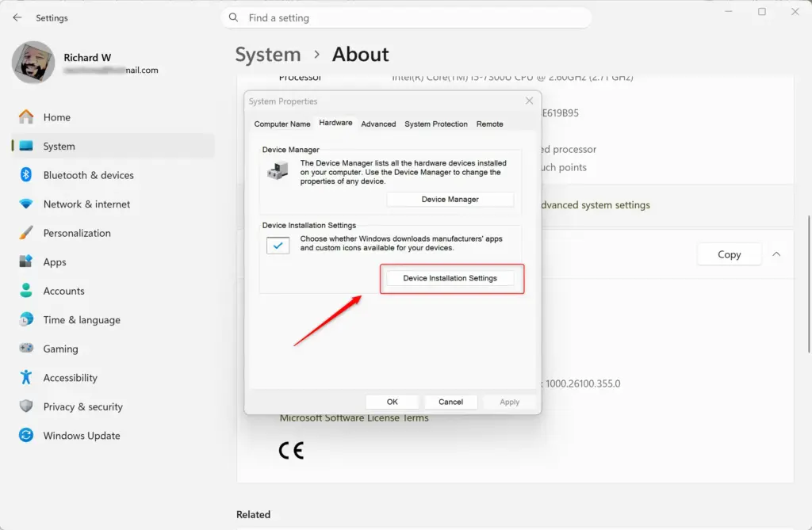Click the Gaming controller icon
The width and height of the screenshot is (812, 530).
click(26, 349)
